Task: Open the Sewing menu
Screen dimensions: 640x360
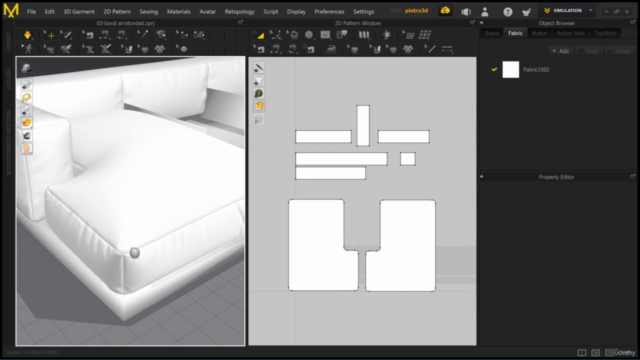Action: coord(149,11)
